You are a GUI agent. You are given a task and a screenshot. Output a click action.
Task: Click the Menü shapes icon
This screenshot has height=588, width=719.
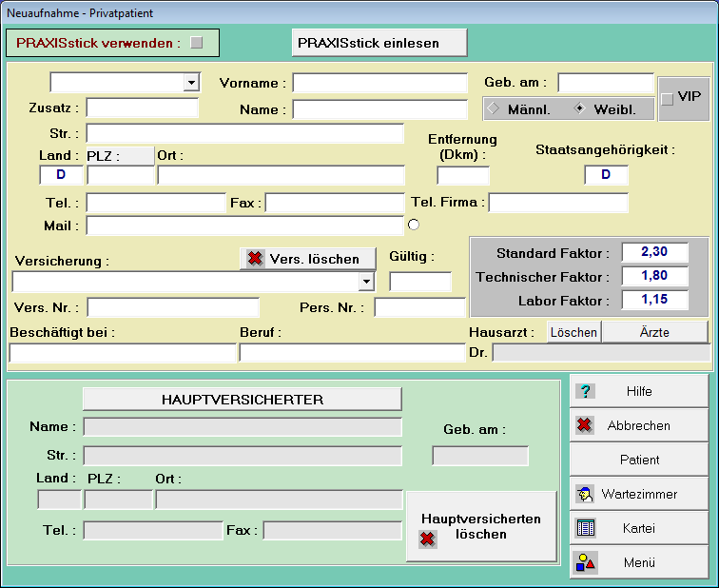pos(586,562)
